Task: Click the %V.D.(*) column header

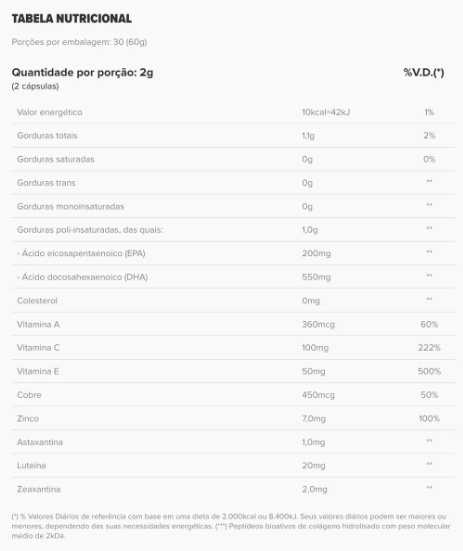Action: click(424, 72)
